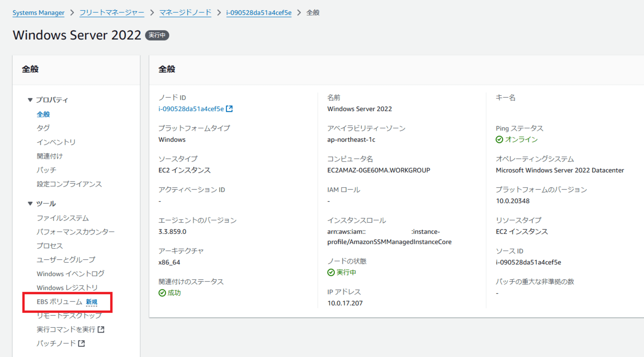Open i-090528da51a4cef5e breadcrumb link
644x357 pixels.
pyautogui.click(x=259, y=13)
